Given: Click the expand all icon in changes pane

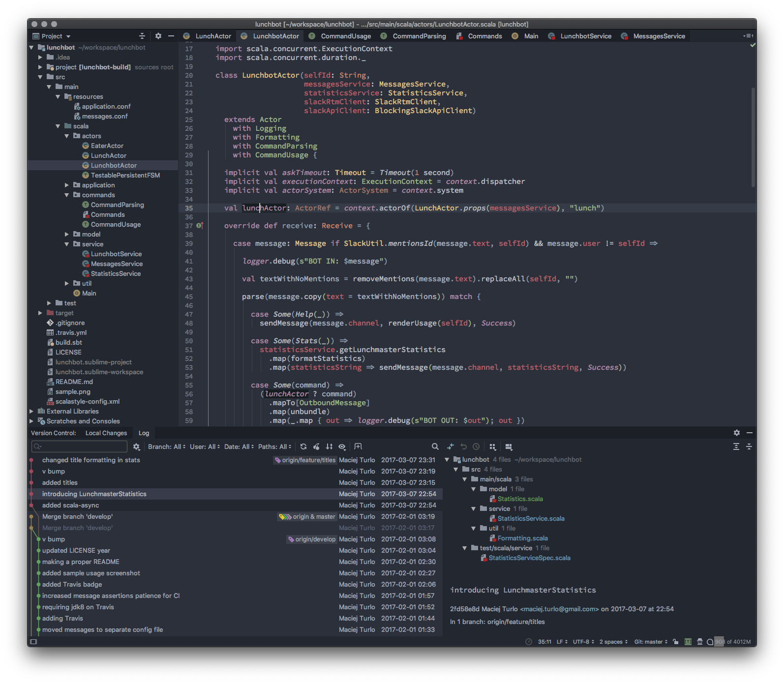Looking at the screenshot, I should click(x=736, y=446).
